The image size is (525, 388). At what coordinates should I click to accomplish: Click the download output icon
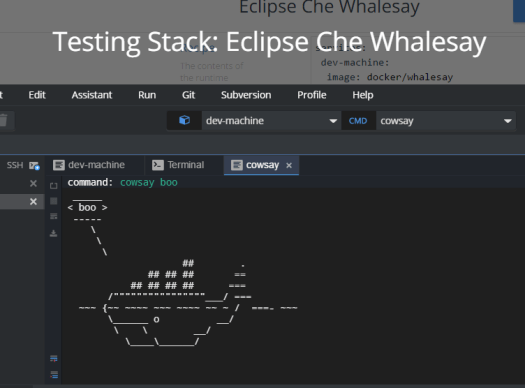pyautogui.click(x=54, y=233)
